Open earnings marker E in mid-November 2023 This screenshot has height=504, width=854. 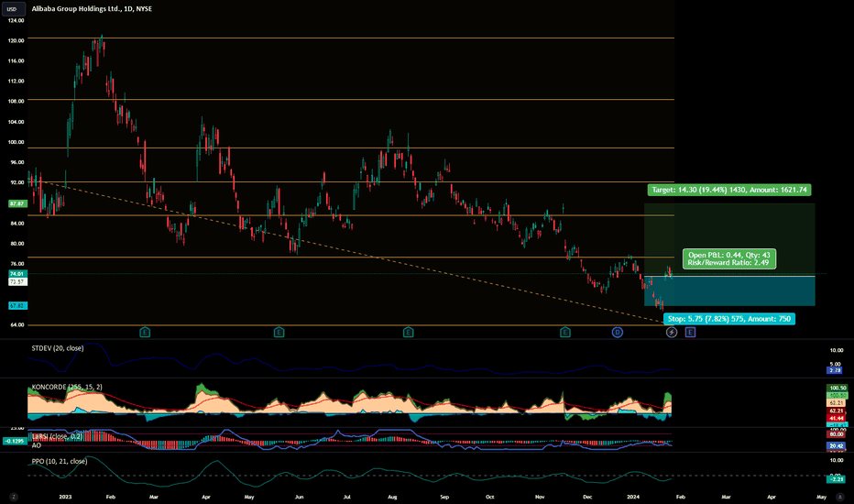pyautogui.click(x=565, y=332)
